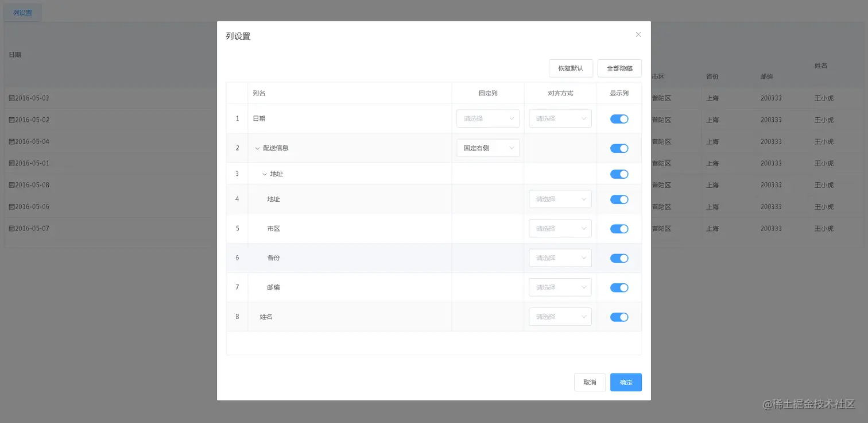Toggle the display switch in row 4 地址
The width and height of the screenshot is (868, 423).
[619, 199]
